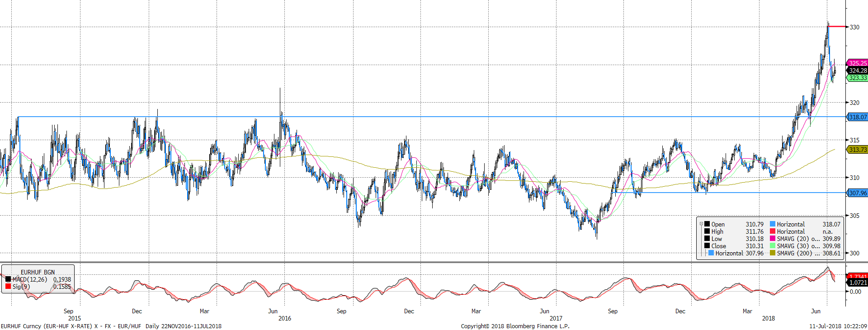Select the black 1.0721 MACD axis tag
Viewport: 868px width, 330px height.
[x=857, y=283]
